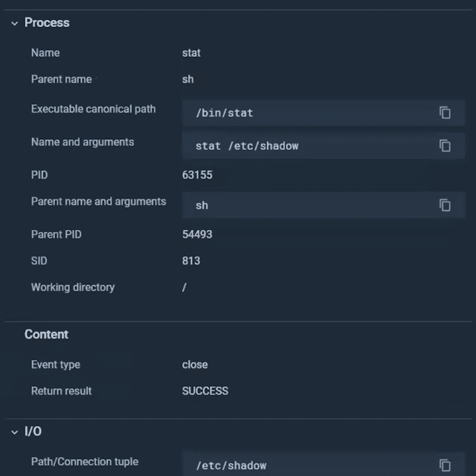
Task: Click the Parent PID value 54493
Action: [x=199, y=234]
